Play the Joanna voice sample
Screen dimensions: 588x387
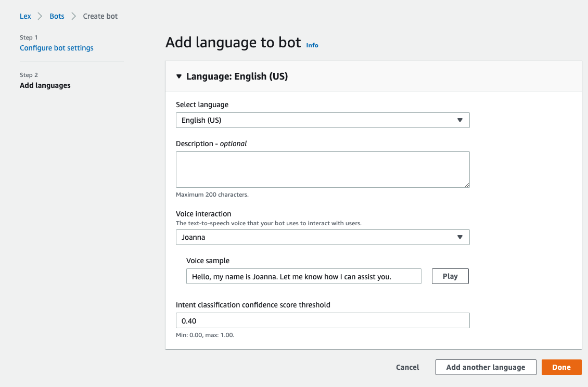coord(450,276)
